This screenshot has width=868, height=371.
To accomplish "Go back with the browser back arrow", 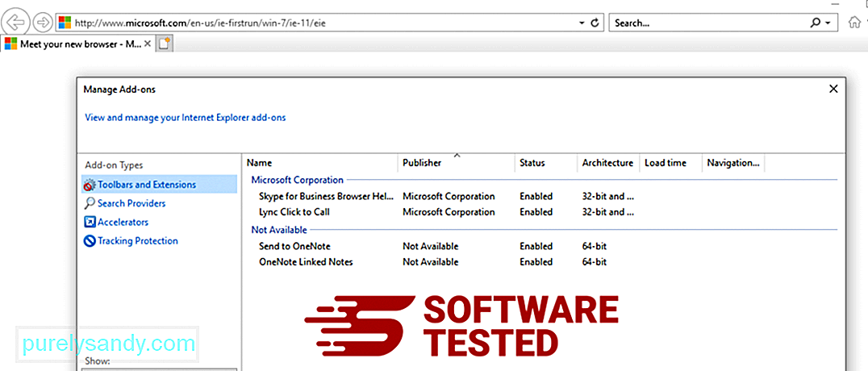I will coord(16,23).
